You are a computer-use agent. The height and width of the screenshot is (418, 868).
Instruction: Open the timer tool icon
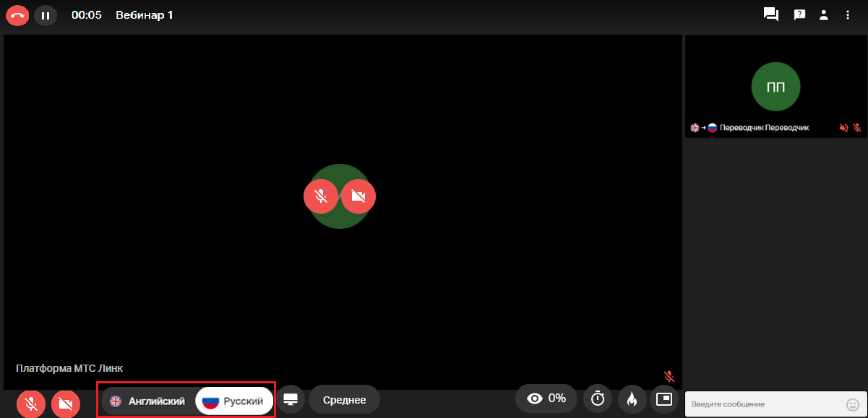598,399
